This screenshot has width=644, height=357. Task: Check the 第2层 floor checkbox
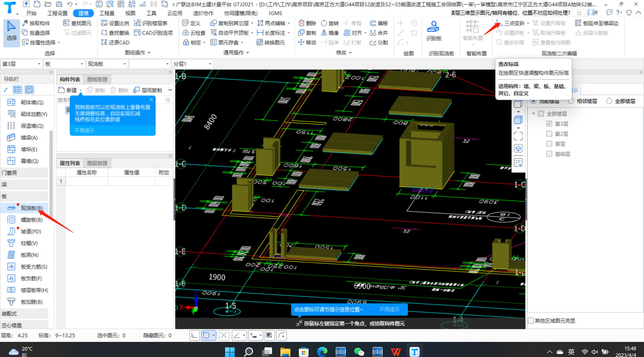click(549, 134)
